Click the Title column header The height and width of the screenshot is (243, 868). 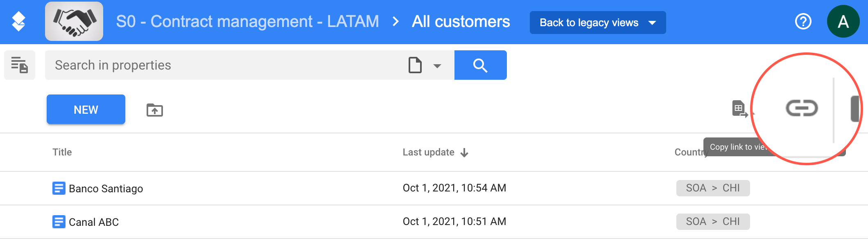click(x=62, y=152)
